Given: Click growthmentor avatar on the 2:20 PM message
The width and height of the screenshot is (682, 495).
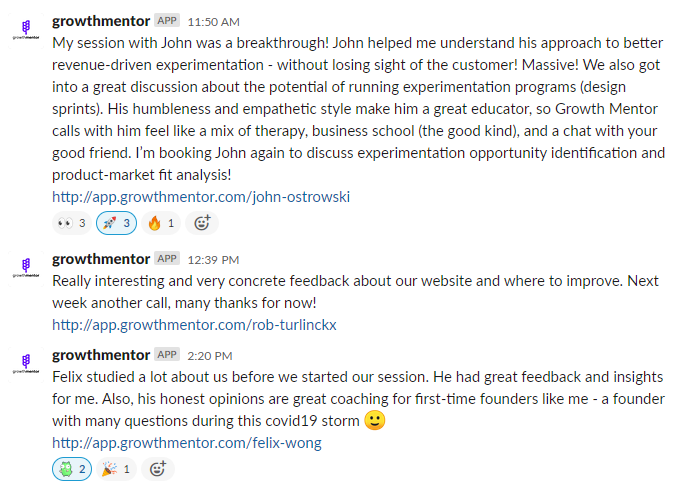Looking at the screenshot, I should (26, 364).
